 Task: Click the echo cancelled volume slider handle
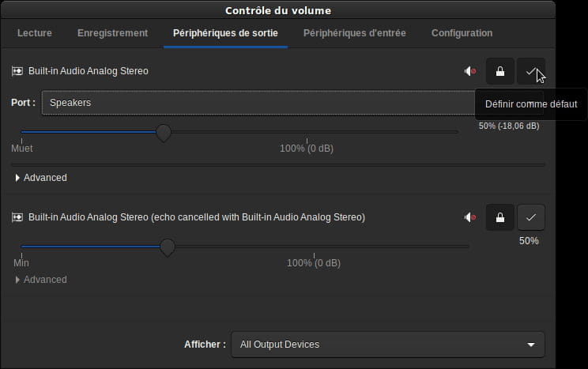[x=168, y=247]
